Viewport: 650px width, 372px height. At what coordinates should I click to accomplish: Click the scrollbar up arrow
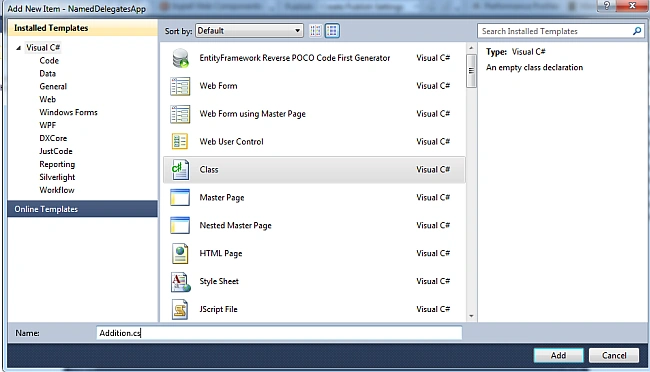point(471,48)
